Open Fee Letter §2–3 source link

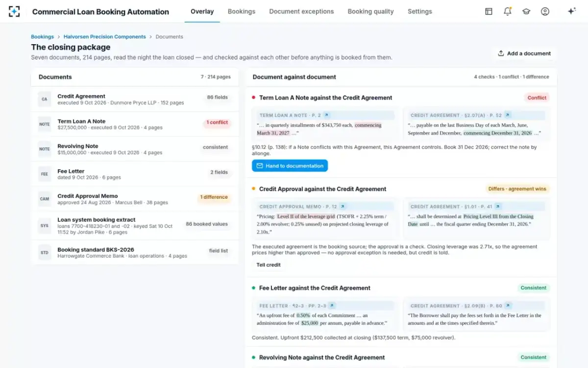click(x=332, y=306)
